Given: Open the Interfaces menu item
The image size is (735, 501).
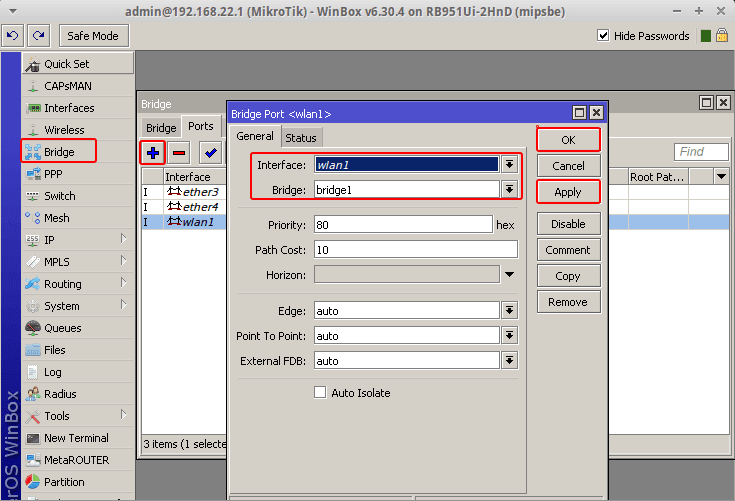Looking at the screenshot, I should click(x=78, y=108).
